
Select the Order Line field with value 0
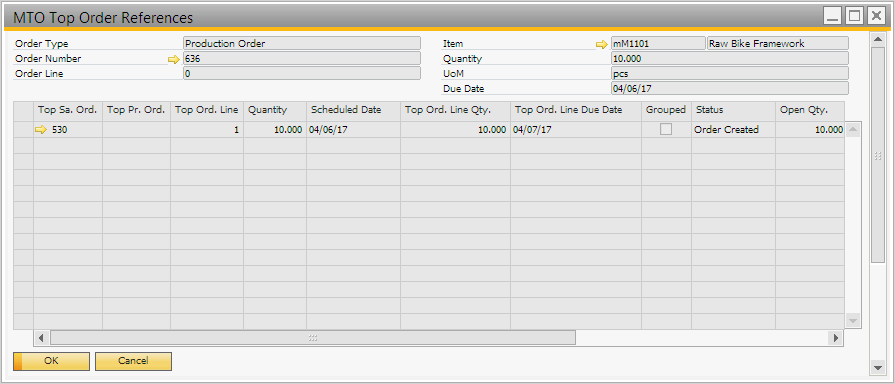[x=302, y=74]
